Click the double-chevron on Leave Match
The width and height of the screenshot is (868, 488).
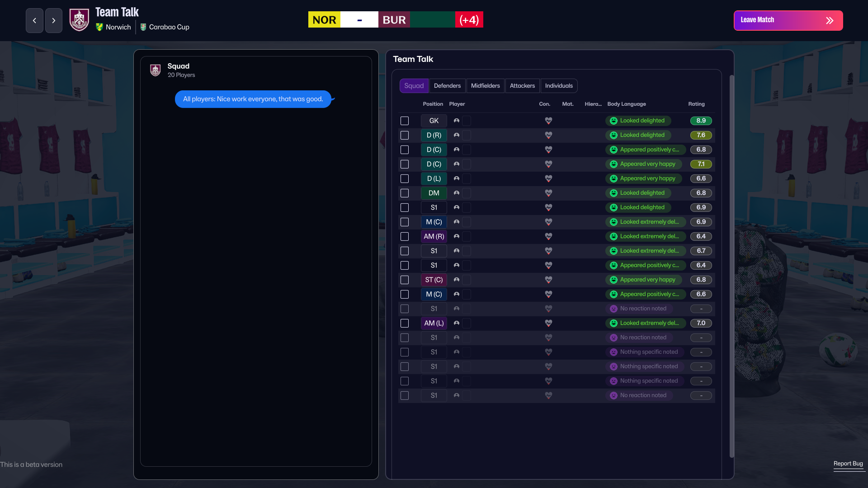(830, 20)
